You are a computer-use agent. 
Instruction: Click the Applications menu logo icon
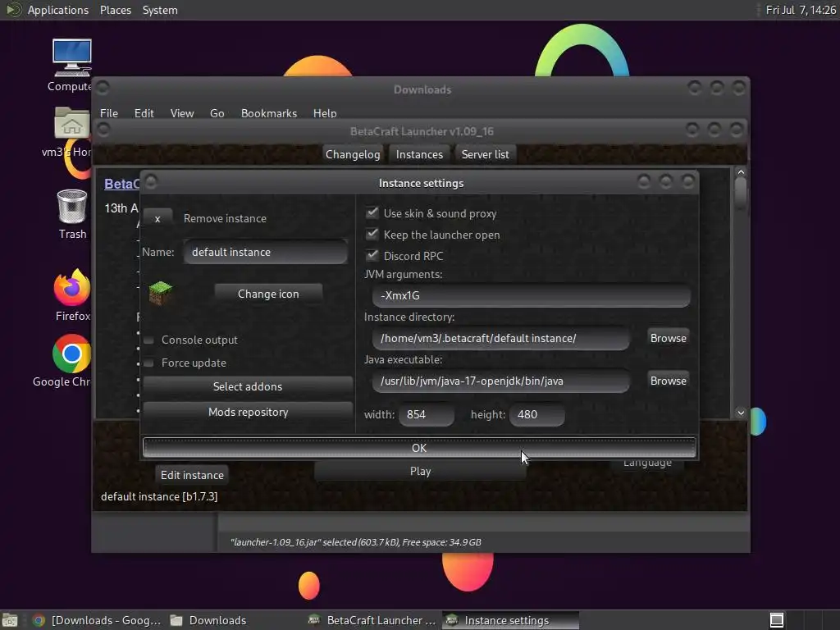pos(13,10)
